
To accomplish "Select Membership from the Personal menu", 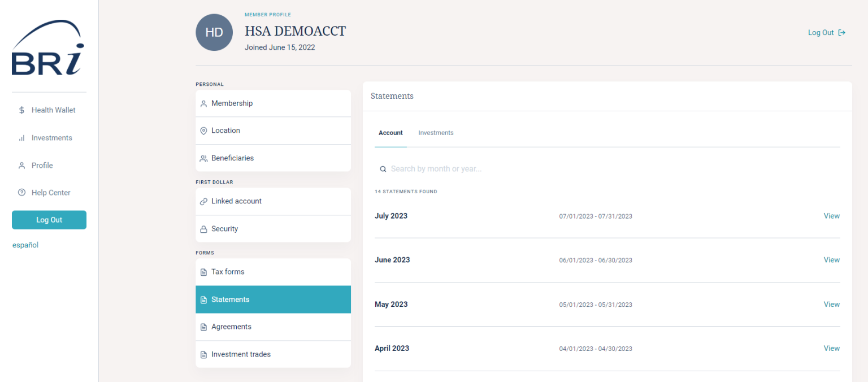I will coord(232,103).
